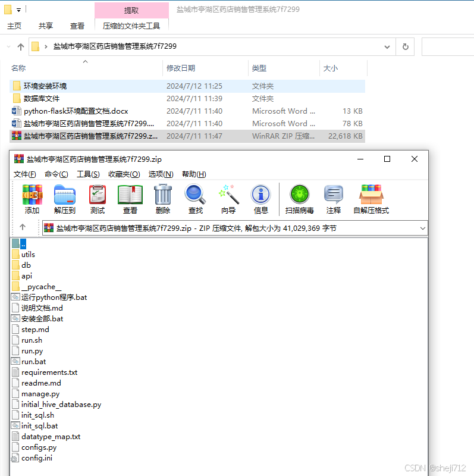The width and height of the screenshot is (474, 476).
Task: Open the Favorites (收藏夹) menu
Action: (124, 174)
